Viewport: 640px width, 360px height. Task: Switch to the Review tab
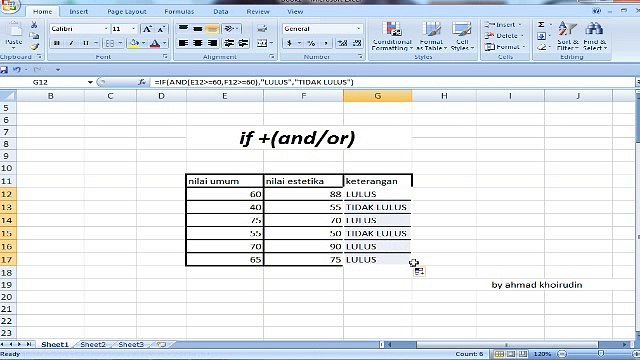coord(258,11)
